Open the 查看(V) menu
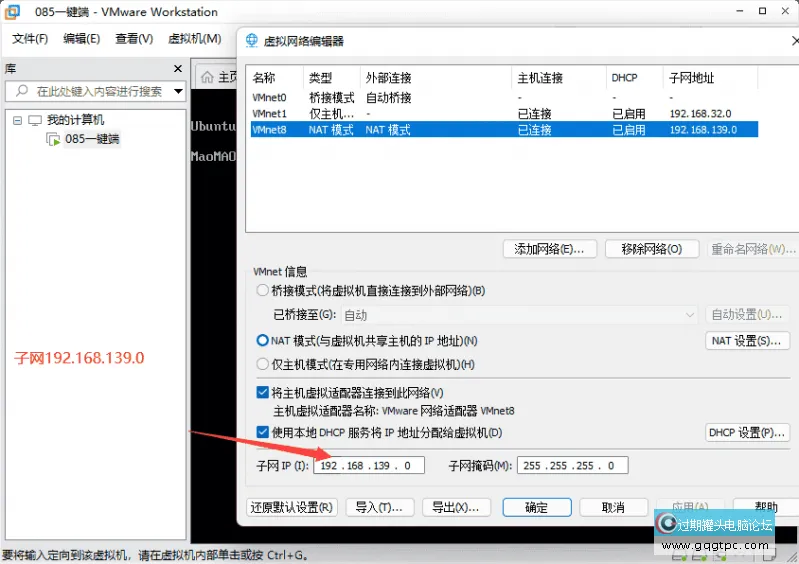Image resolution: width=799 pixels, height=564 pixels. (x=134, y=39)
